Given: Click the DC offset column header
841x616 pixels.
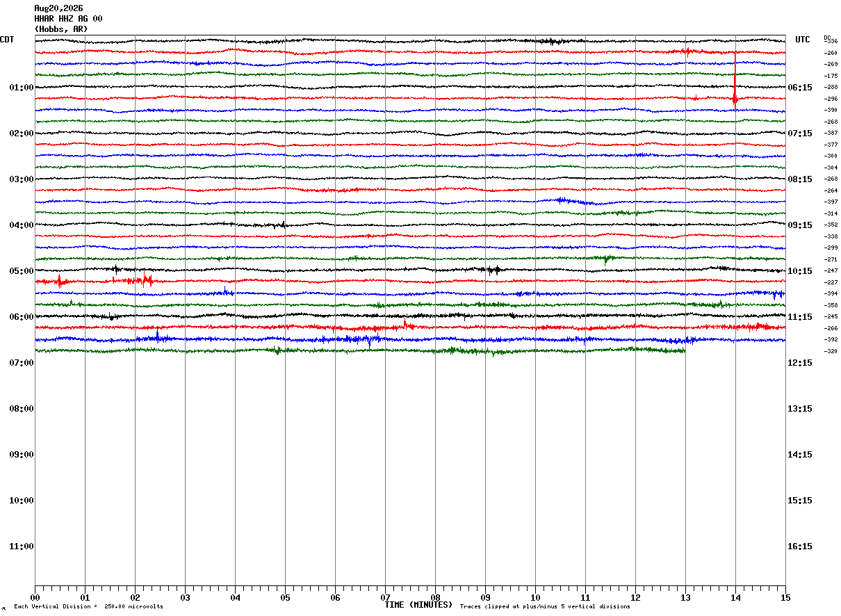Looking at the screenshot, I should pyautogui.click(x=827, y=38).
